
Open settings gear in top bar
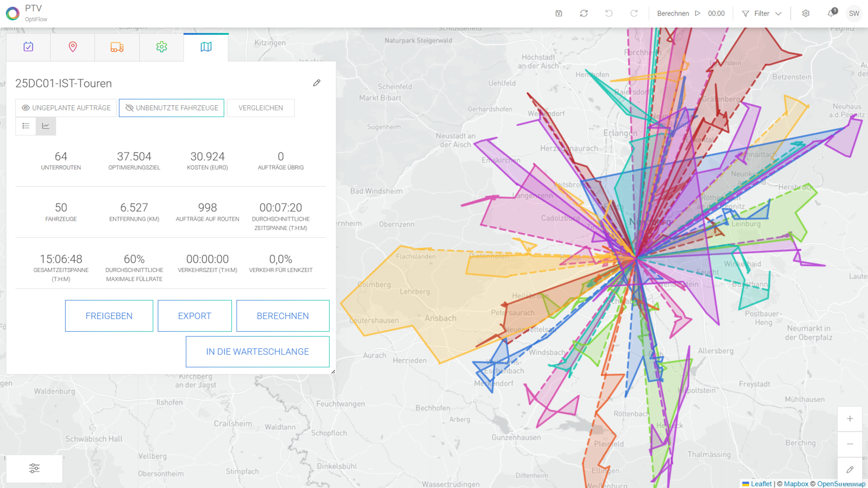(x=806, y=14)
